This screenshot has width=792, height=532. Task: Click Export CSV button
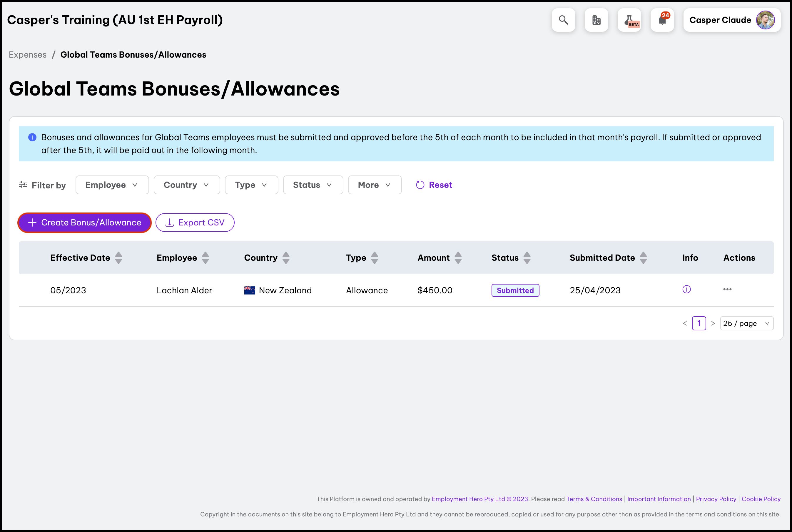[195, 222]
